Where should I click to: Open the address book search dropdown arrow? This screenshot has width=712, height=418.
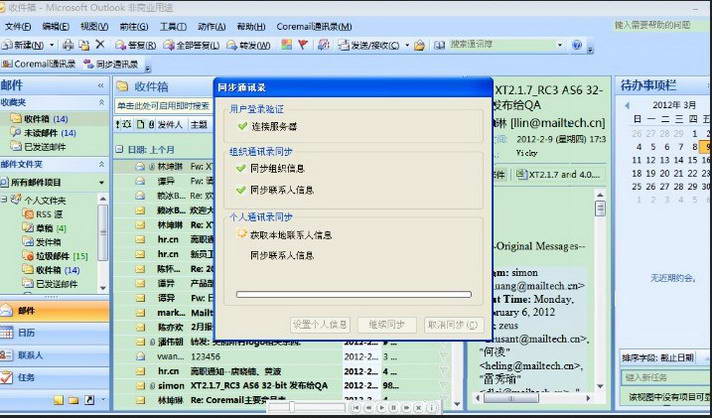[559, 45]
